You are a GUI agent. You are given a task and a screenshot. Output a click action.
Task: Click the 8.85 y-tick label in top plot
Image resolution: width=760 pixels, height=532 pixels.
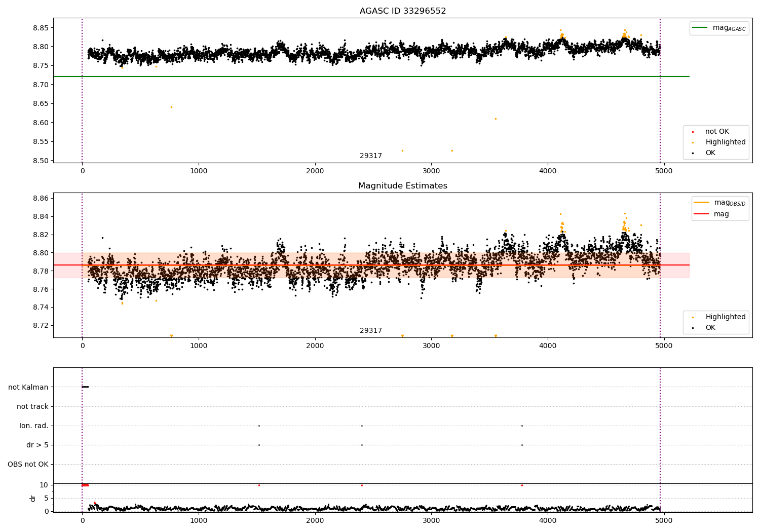41,28
